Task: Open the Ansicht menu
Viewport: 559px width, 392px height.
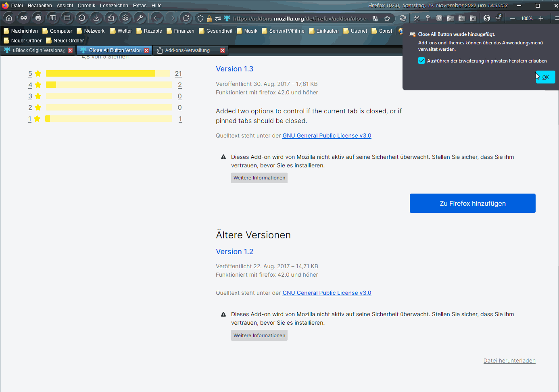Action: [65, 6]
